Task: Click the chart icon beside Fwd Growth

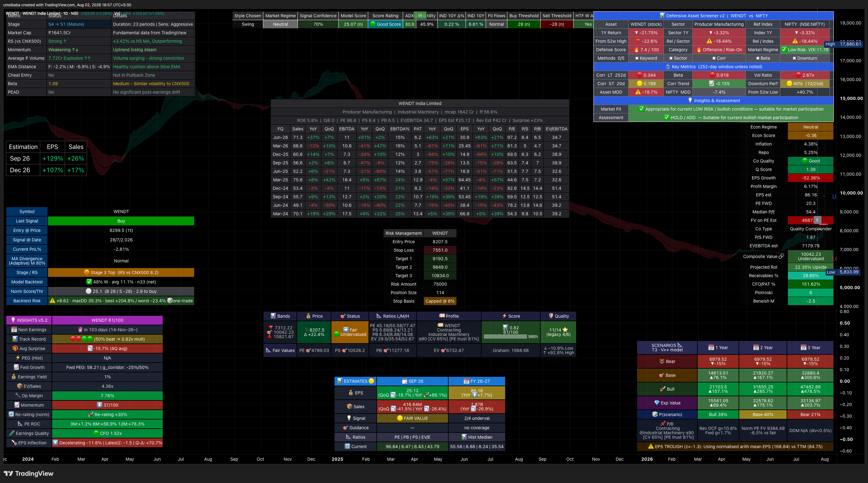Action: click(x=16, y=367)
